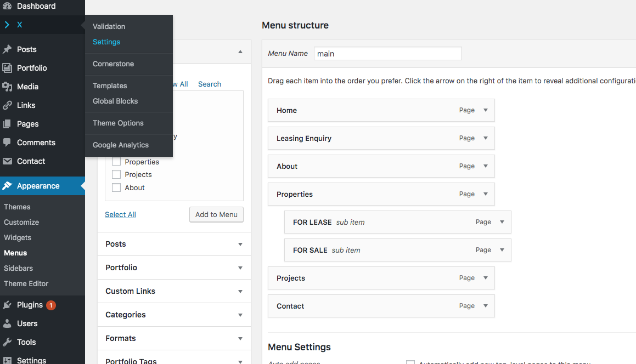Expand the FOR SALE sub item
636x364 pixels.
502,250
